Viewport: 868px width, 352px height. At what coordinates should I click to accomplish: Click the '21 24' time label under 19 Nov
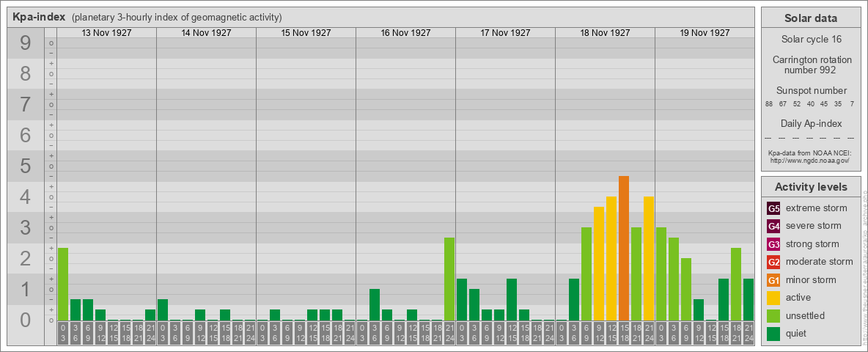pos(749,334)
